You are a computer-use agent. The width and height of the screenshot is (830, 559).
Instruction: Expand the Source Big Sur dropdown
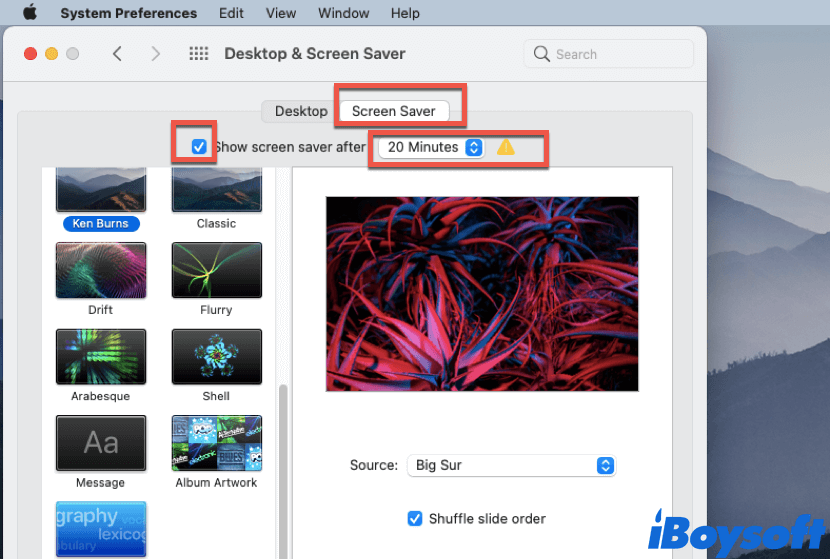pyautogui.click(x=511, y=465)
